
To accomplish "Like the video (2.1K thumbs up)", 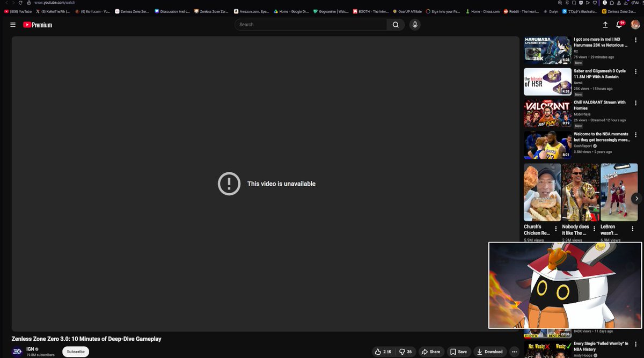I will click(x=383, y=352).
